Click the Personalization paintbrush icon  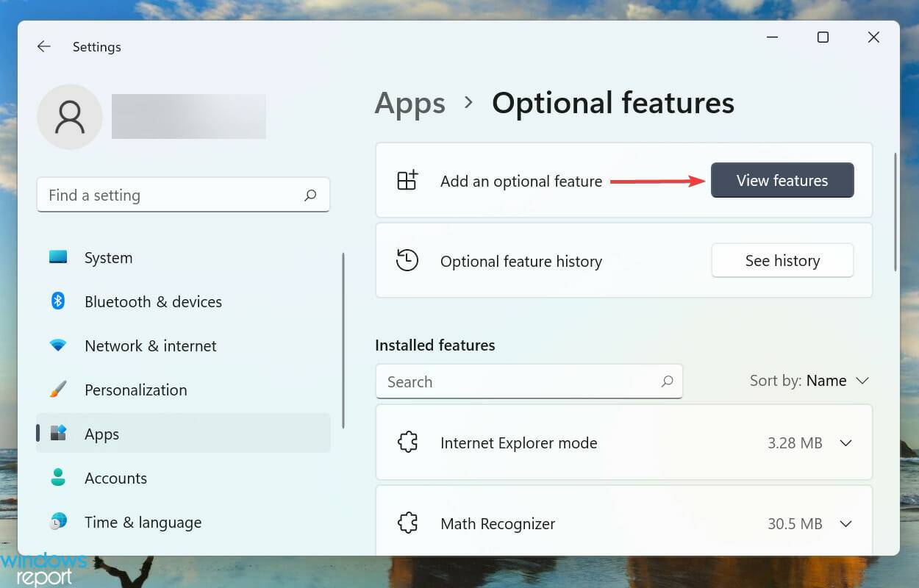click(57, 390)
